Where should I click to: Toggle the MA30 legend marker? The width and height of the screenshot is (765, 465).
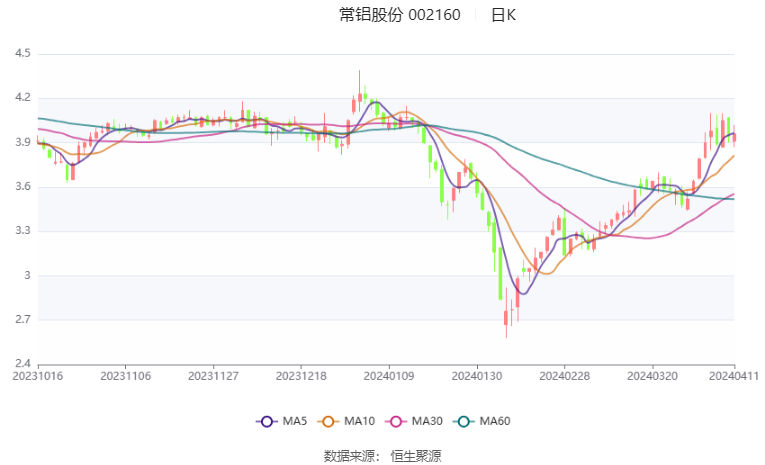coord(396,422)
